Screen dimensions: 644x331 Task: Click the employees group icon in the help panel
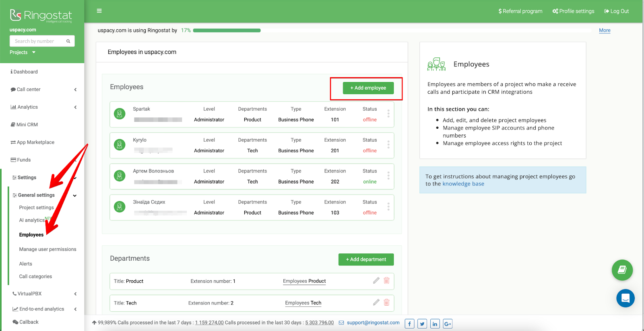click(436, 64)
